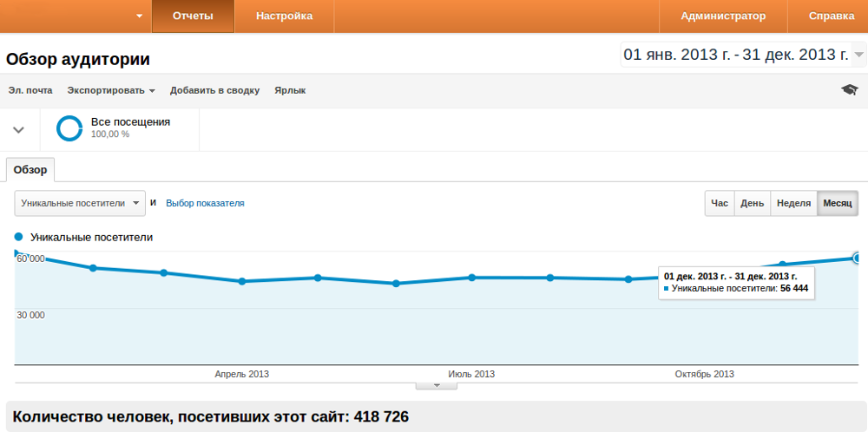Expand the segments panel chevron

click(x=18, y=129)
